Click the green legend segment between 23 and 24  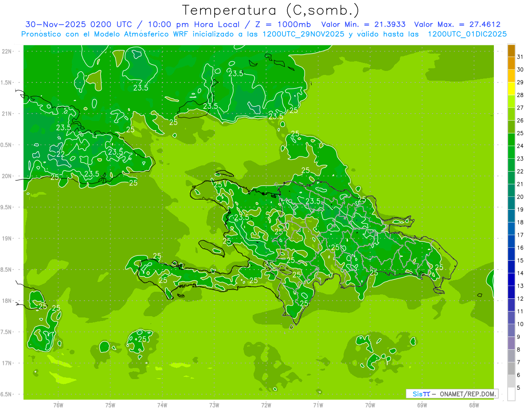coord(511,152)
